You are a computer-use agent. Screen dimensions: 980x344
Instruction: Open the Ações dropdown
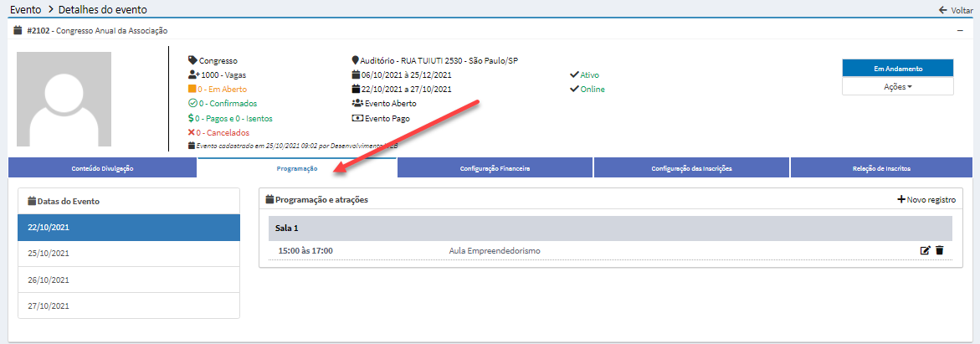897,86
